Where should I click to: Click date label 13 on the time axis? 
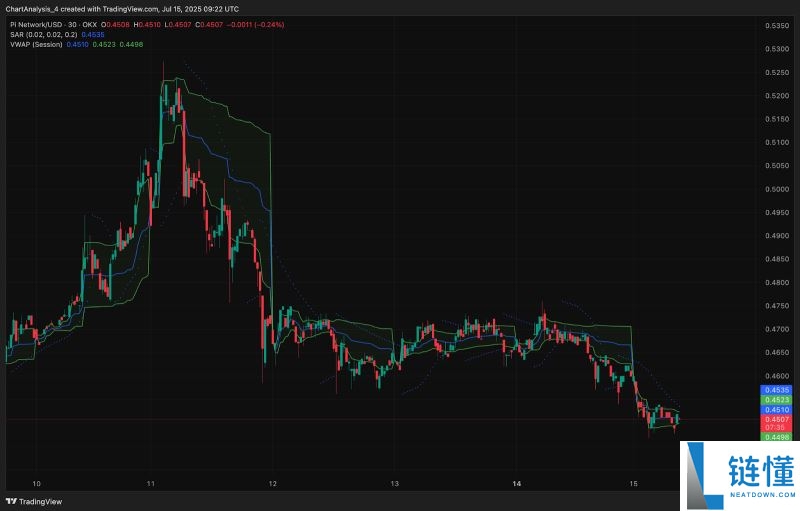tap(395, 483)
